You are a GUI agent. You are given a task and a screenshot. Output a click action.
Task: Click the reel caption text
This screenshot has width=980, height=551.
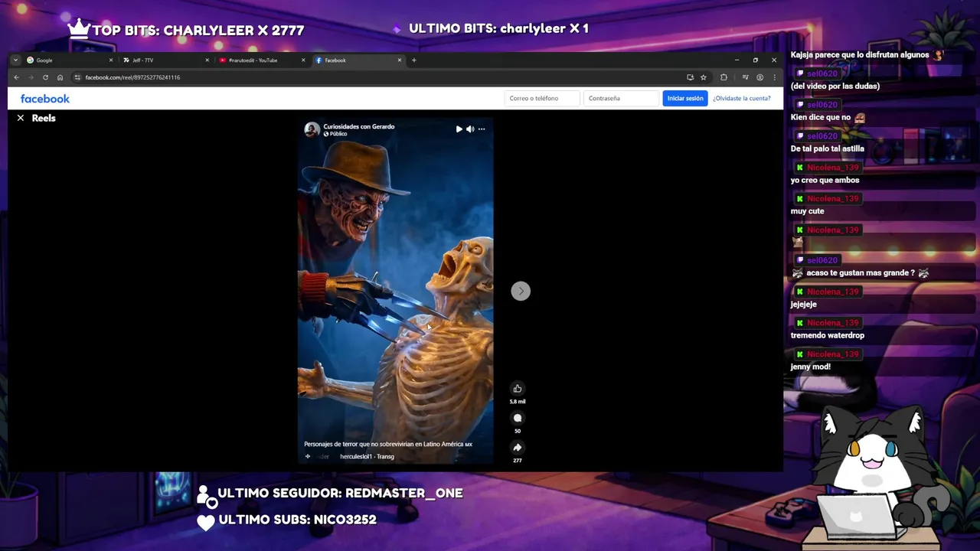click(388, 444)
